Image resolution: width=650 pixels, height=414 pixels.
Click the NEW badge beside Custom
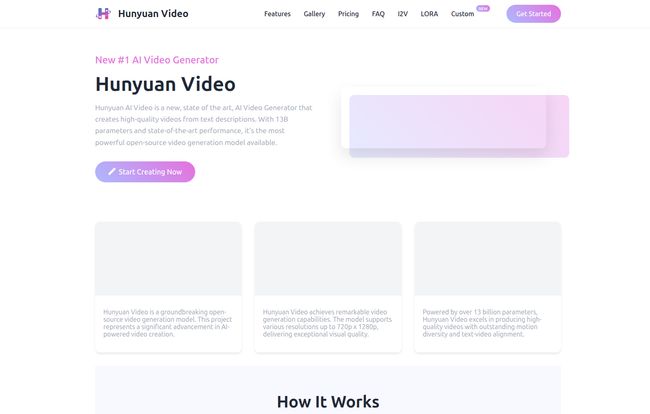click(483, 8)
